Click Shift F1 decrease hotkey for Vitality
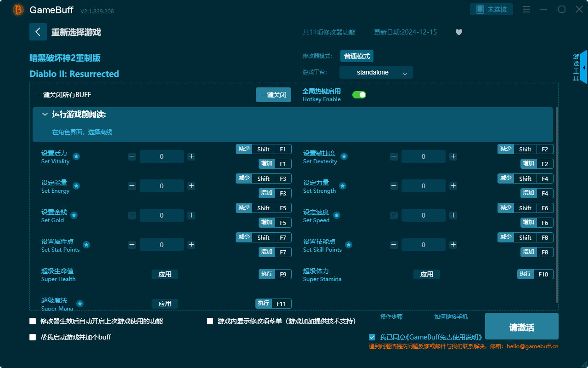588x368 pixels. point(264,149)
